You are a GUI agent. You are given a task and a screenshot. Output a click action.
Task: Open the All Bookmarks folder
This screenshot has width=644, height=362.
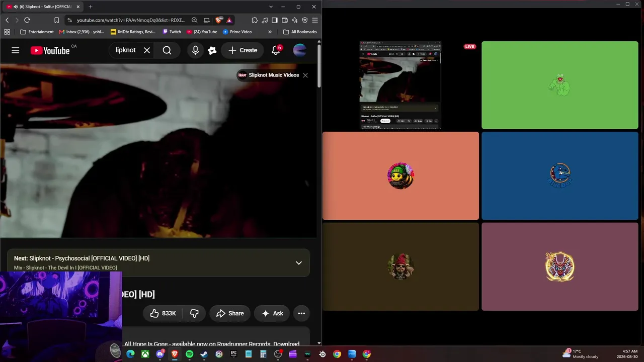tap(300, 32)
